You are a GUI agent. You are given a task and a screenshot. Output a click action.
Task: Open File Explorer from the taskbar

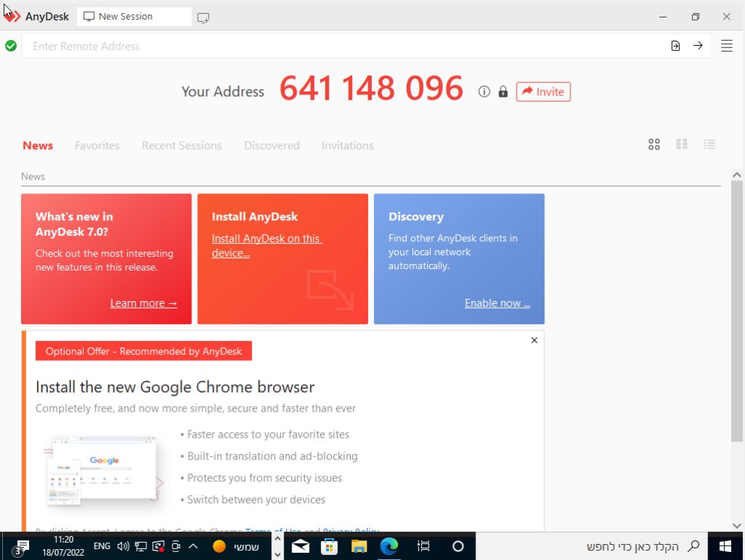point(359,546)
